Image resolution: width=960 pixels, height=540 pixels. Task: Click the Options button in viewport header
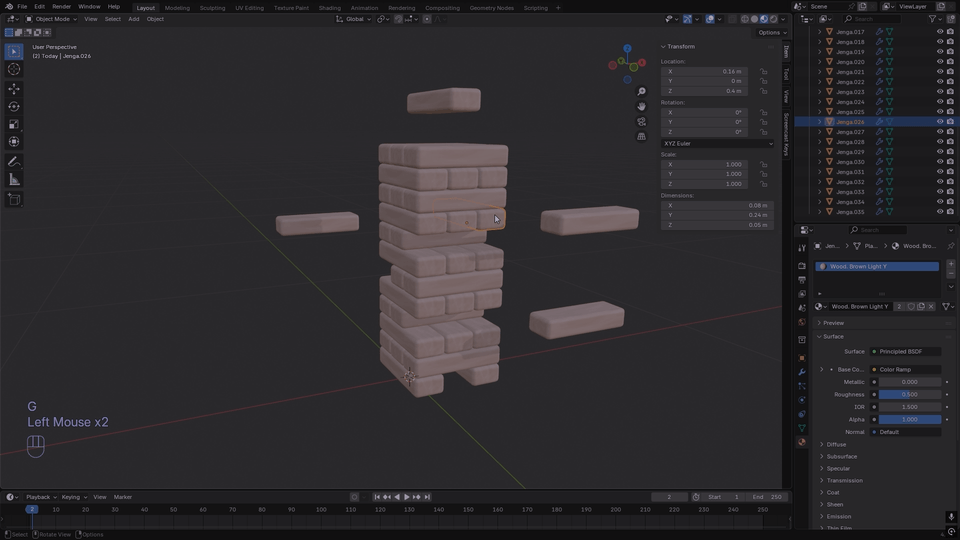[x=769, y=32]
